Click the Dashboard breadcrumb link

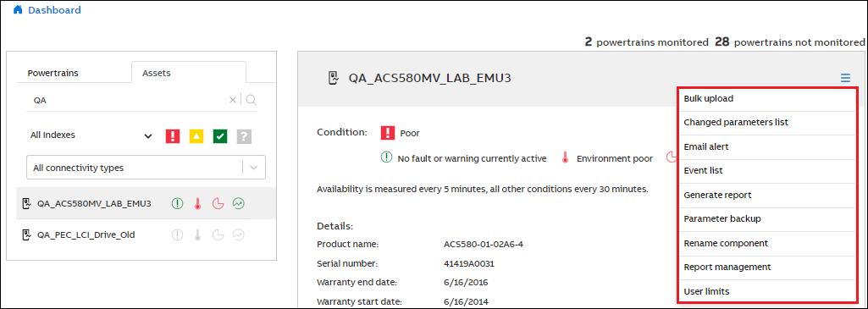(x=54, y=10)
